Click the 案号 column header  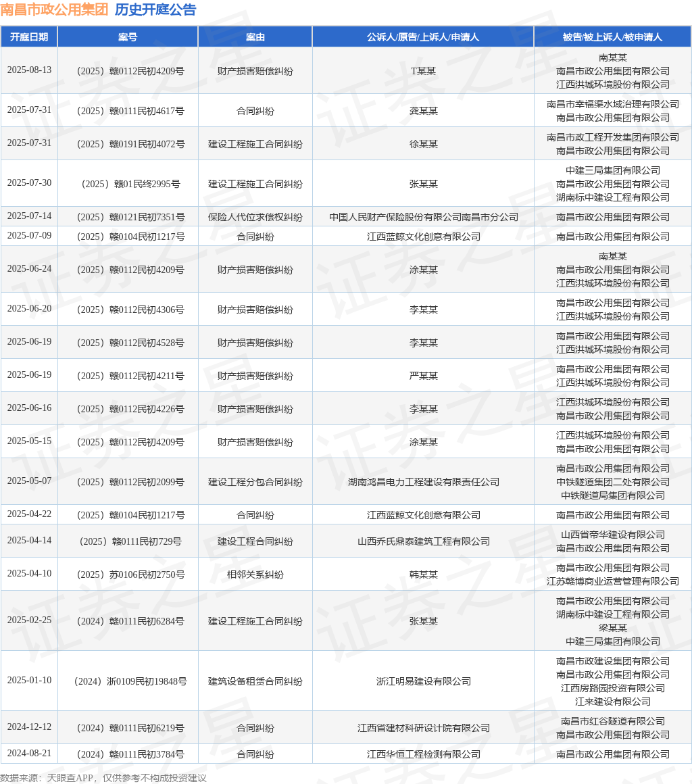[128, 37]
